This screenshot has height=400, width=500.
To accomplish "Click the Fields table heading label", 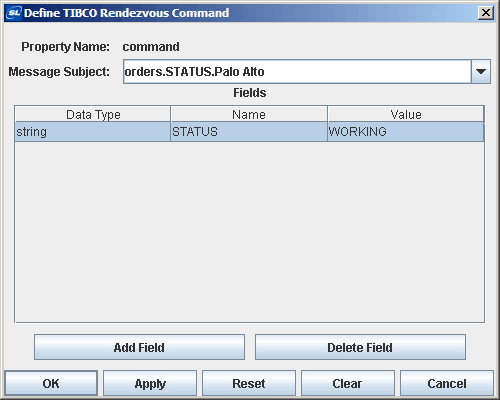I will point(250,93).
